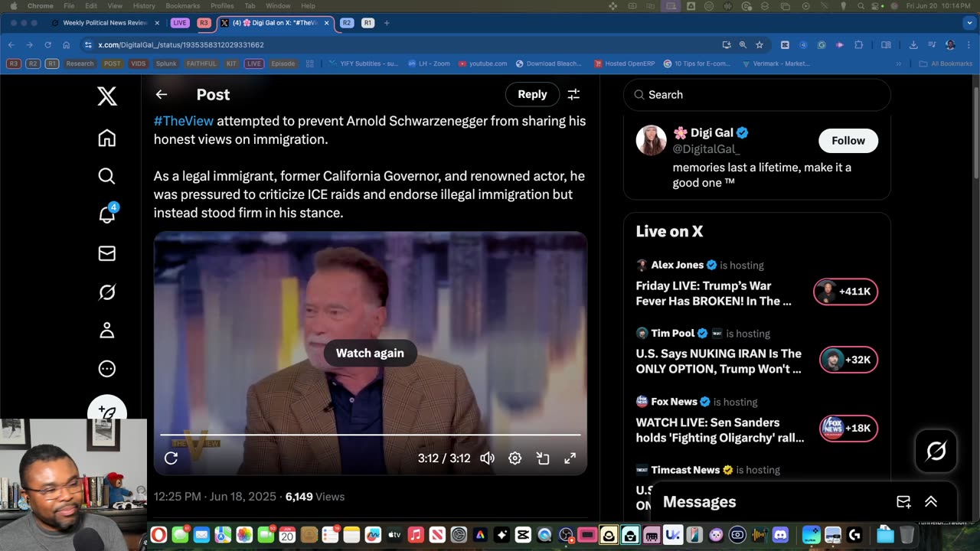Click the Watch again button
The height and width of the screenshot is (551, 980).
(x=370, y=353)
